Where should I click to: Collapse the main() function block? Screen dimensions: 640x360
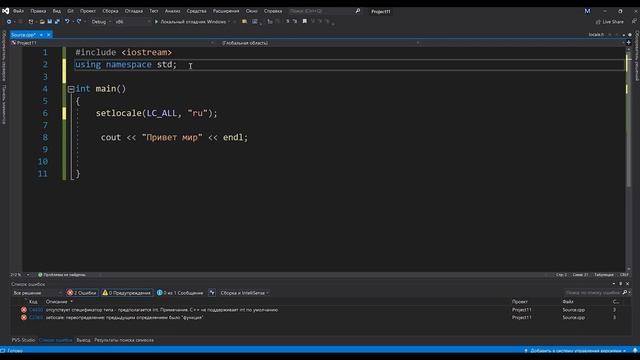click(71, 89)
